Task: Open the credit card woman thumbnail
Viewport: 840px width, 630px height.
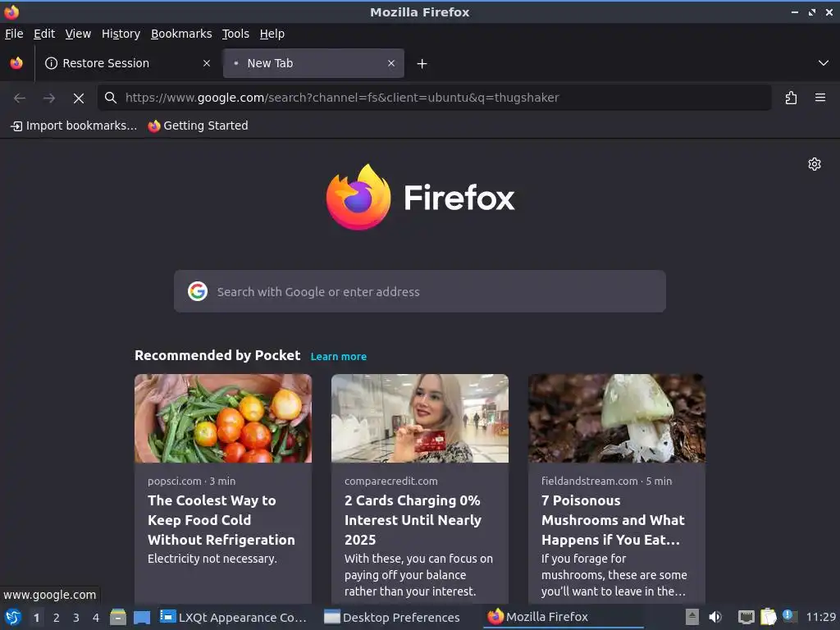Action: [x=419, y=418]
